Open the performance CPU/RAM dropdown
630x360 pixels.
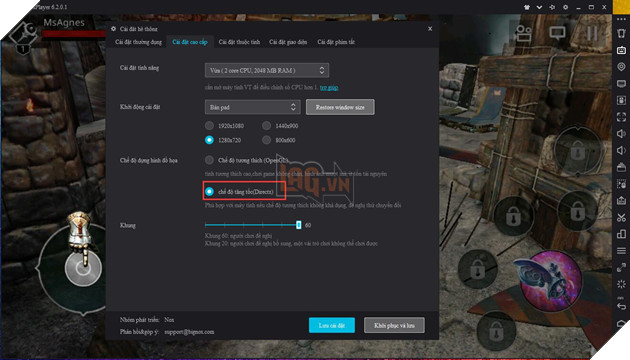click(x=267, y=70)
